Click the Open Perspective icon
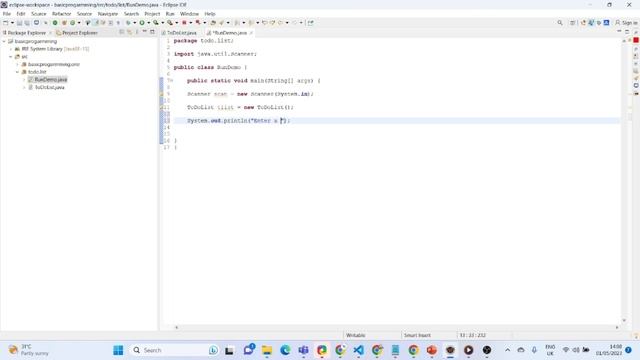This screenshot has height=360, width=640. pyautogui.click(x=573, y=23)
